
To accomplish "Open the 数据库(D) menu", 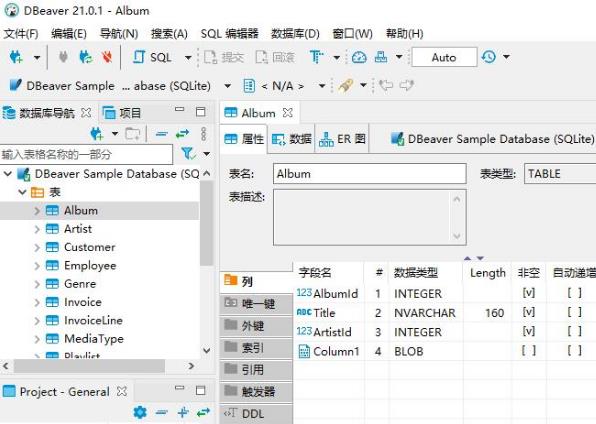I will [295, 34].
